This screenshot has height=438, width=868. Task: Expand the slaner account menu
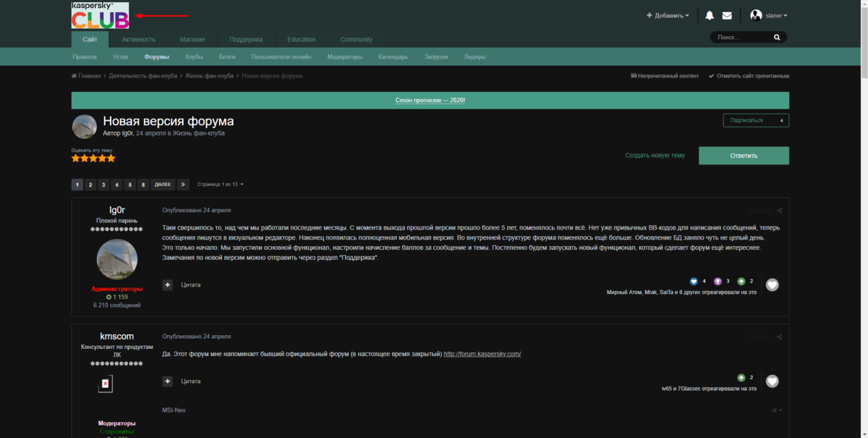776,15
